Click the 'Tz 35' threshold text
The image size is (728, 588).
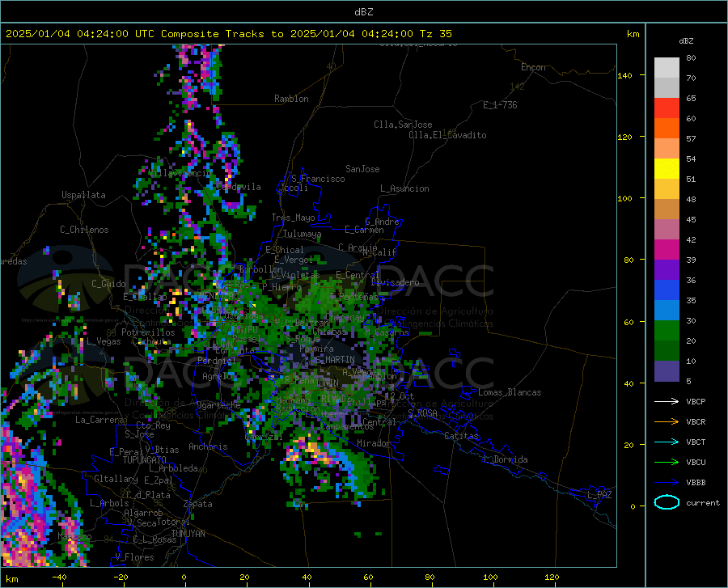435,34
